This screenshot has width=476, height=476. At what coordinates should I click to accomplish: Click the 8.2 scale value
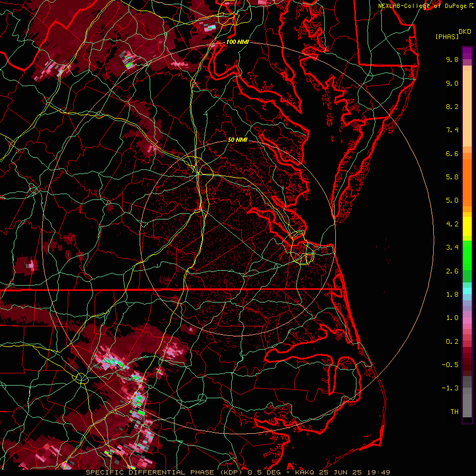pos(452,106)
